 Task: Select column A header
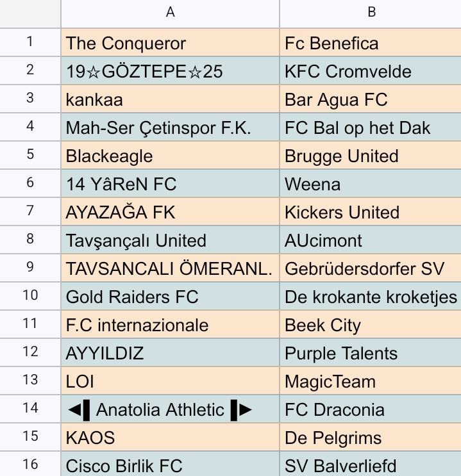(x=170, y=13)
